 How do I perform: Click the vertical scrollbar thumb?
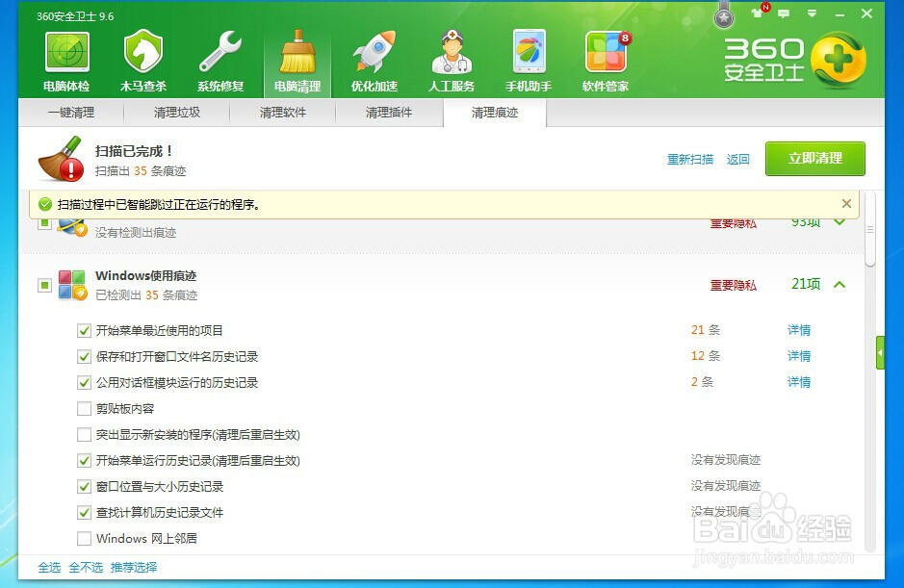(x=870, y=229)
